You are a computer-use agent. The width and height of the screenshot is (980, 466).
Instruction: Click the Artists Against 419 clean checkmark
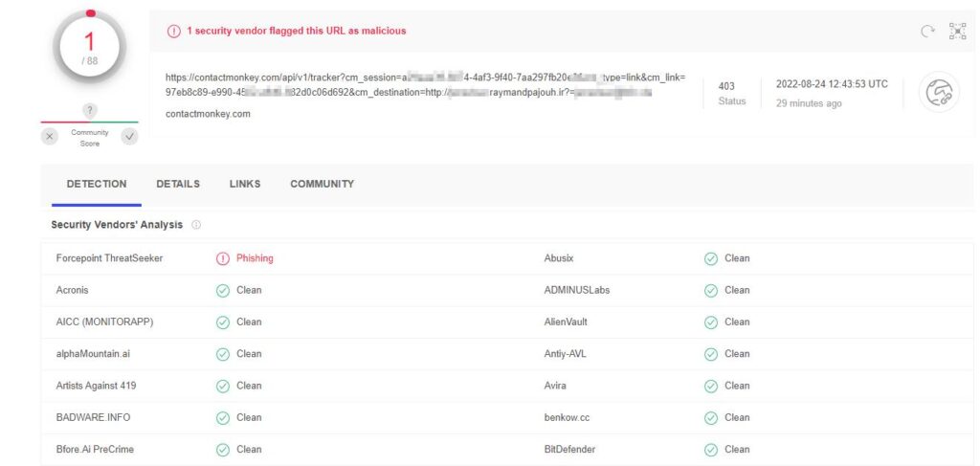[223, 386]
